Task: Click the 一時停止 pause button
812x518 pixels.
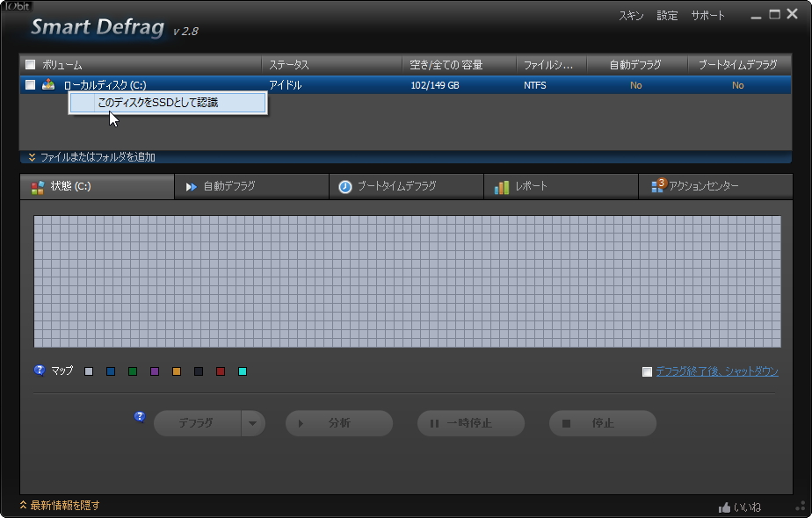Action: point(471,423)
